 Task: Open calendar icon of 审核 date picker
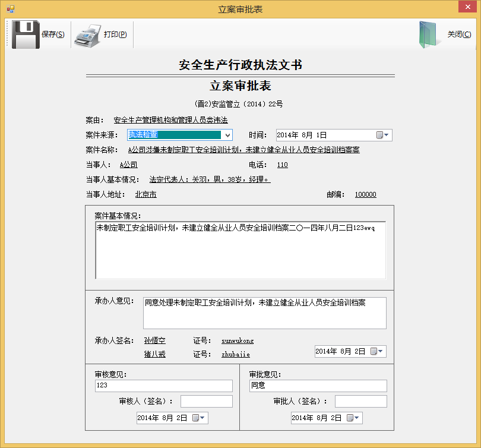[x=196, y=418]
